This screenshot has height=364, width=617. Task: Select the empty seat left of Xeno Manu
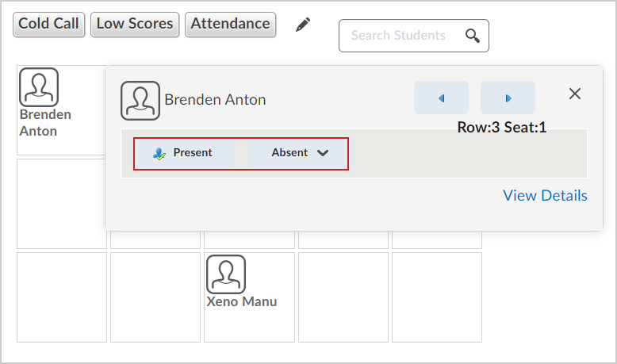pyautogui.click(x=155, y=297)
